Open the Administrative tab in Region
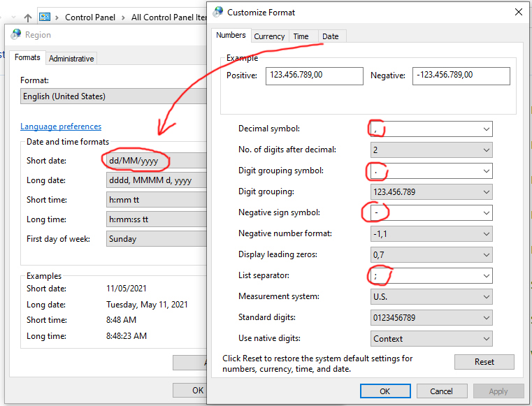The width and height of the screenshot is (532, 406). (71, 59)
